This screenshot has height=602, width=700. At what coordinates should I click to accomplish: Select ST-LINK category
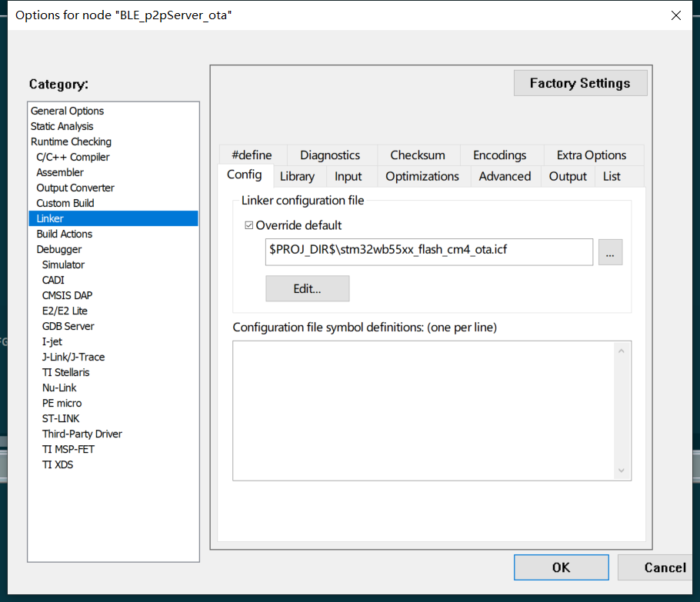tap(113, 418)
